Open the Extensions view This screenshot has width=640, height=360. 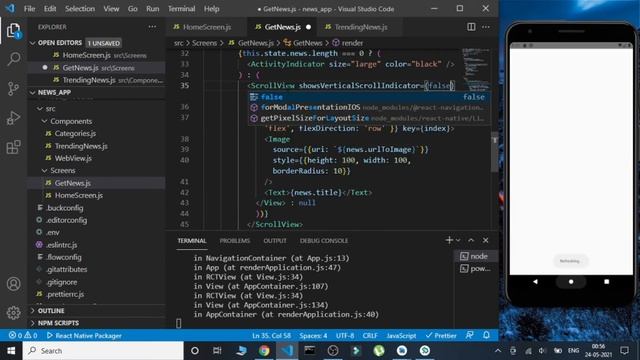coord(13,147)
